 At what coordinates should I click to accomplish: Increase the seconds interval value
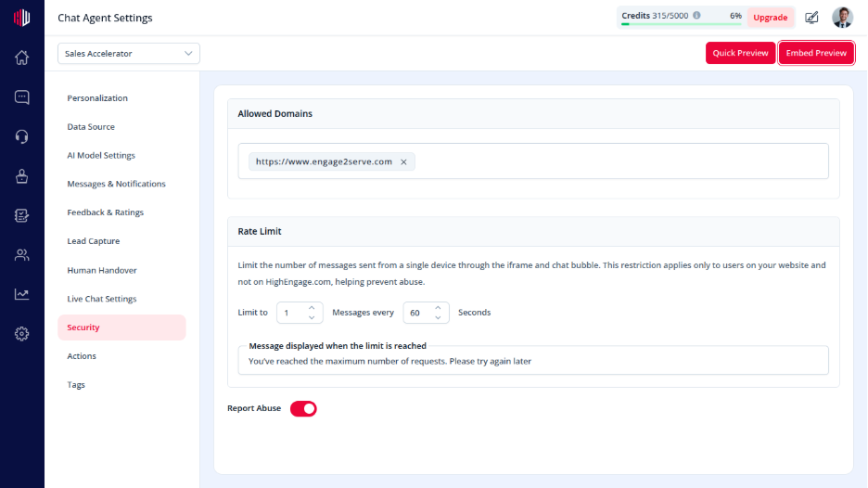coord(438,308)
